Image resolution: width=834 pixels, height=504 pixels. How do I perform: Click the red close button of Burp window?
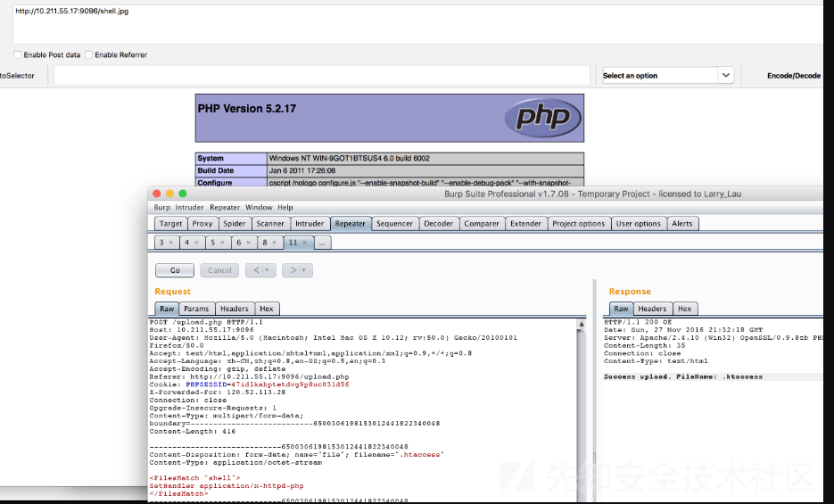[156, 194]
